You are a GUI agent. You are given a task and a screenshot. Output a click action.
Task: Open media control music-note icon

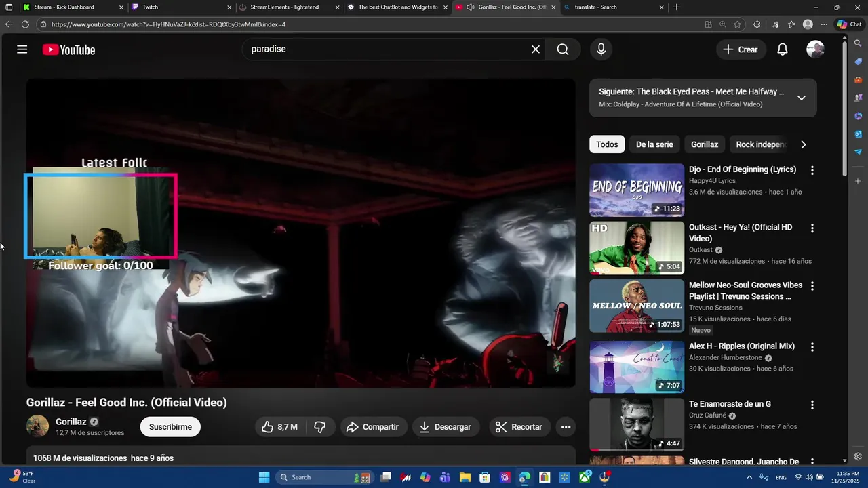(776, 24)
